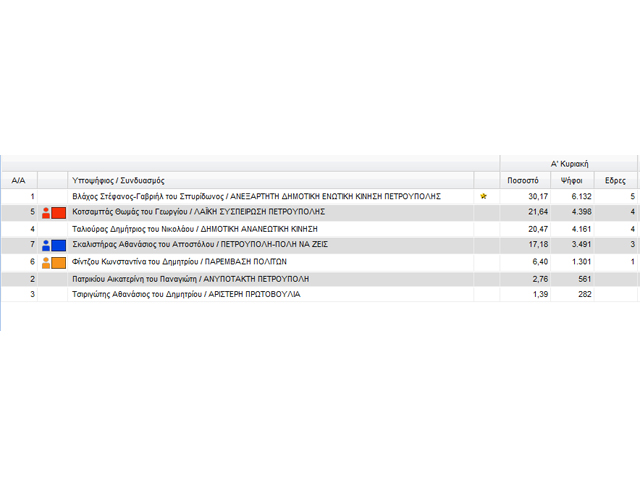Sort by the Έδρες column header
640x480 pixels.
616,180
